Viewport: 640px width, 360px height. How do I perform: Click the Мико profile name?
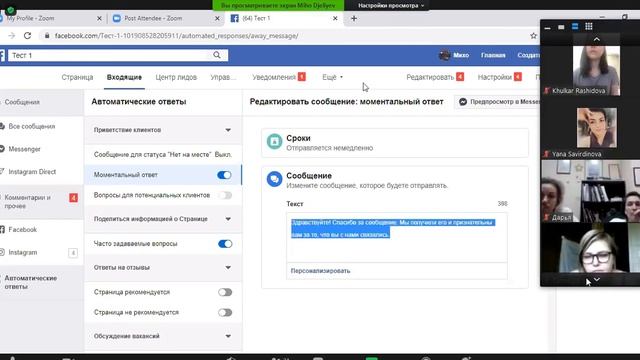pos(461,55)
